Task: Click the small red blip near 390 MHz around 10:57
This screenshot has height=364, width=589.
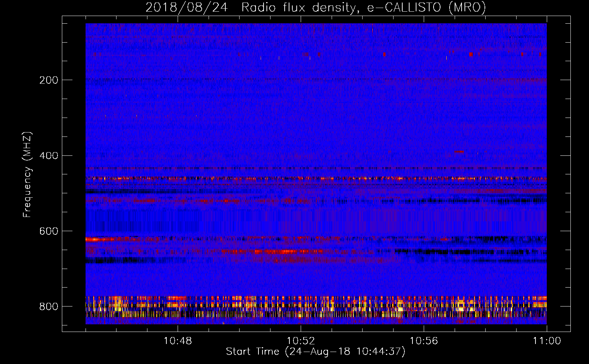Action: tap(459, 151)
